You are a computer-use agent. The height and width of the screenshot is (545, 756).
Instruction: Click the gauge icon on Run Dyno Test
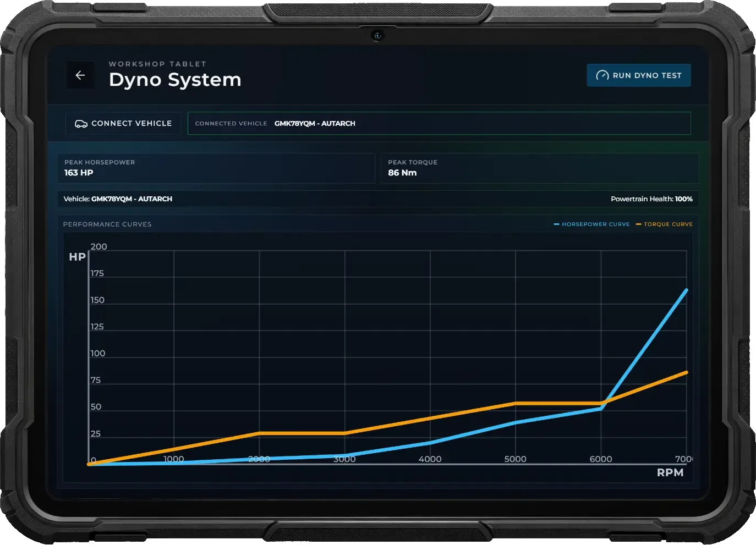pos(601,75)
